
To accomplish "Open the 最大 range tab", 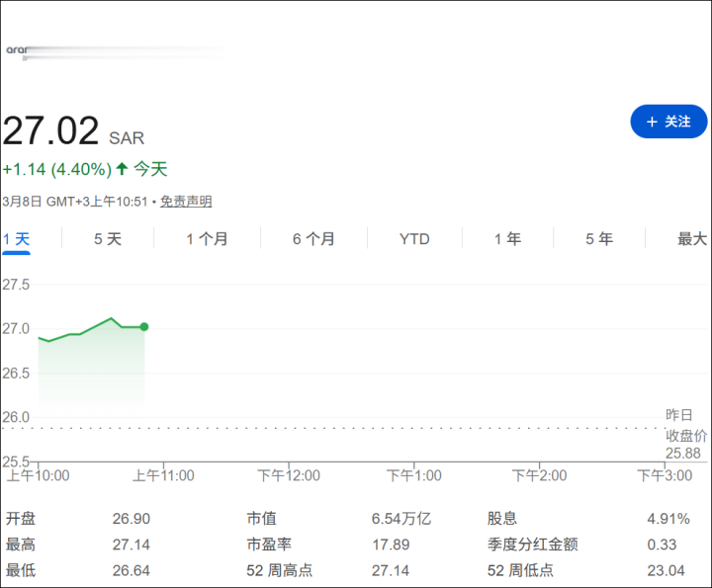I will click(x=692, y=239).
